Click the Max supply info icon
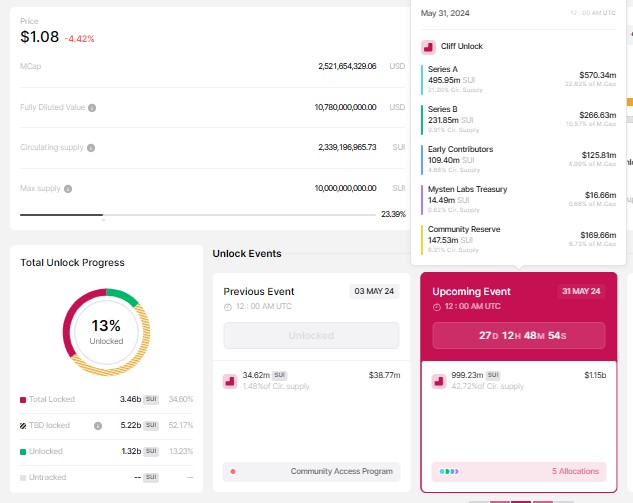The image size is (633, 503). (x=68, y=189)
